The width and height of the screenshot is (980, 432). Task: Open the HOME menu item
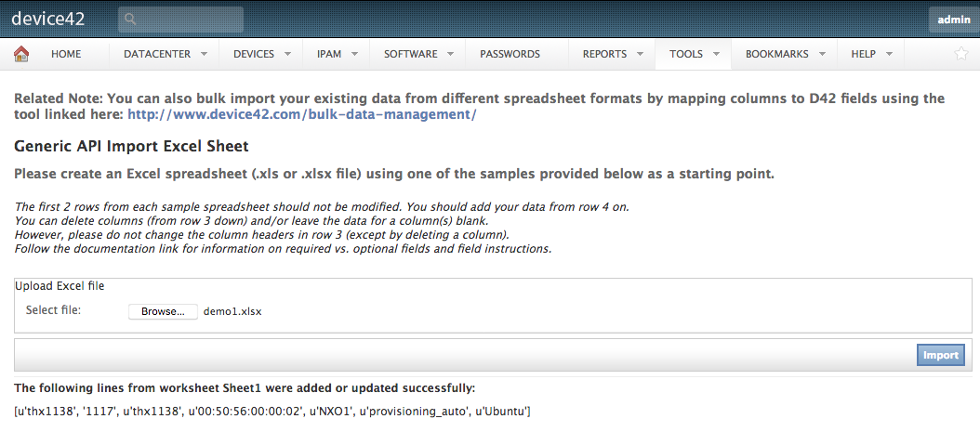66,54
